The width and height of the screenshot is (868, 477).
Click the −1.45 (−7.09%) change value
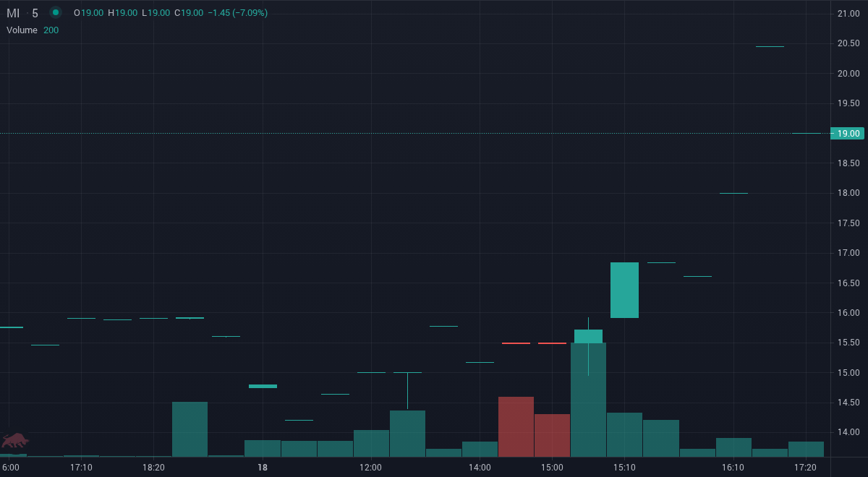pyautogui.click(x=237, y=13)
